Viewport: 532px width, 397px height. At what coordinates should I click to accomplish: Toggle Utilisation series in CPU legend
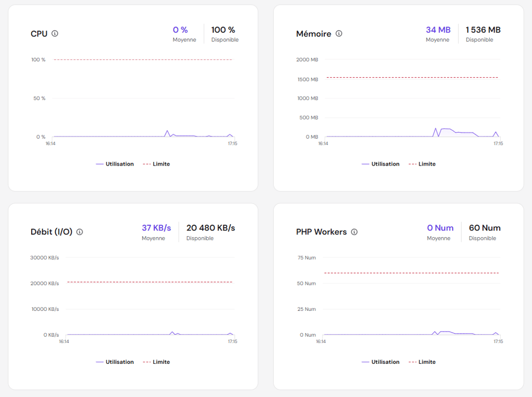[115, 164]
